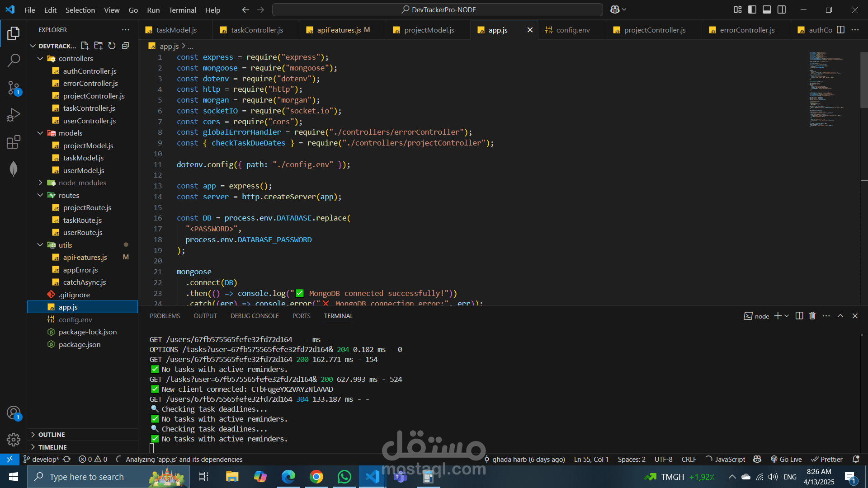The image size is (868, 488).
Task: Refresh the Explorer file tree
Action: click(112, 46)
